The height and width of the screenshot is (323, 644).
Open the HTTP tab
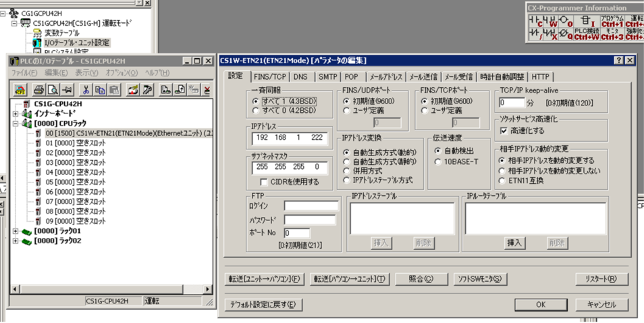click(540, 77)
